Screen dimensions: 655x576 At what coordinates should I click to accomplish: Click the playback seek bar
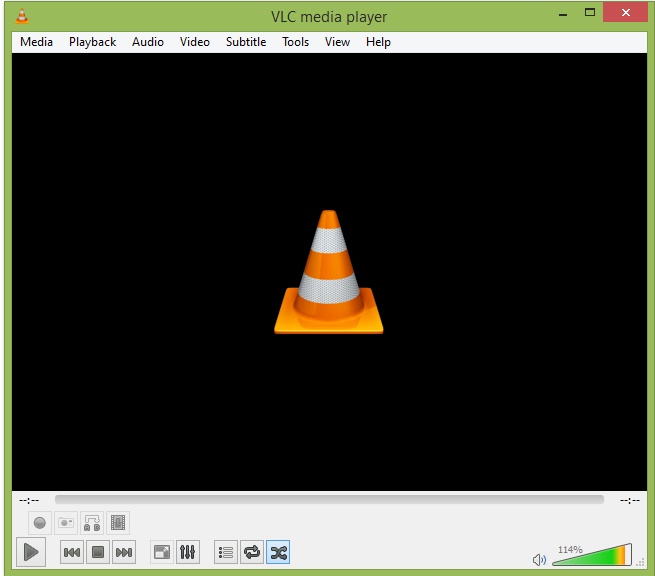tap(329, 499)
